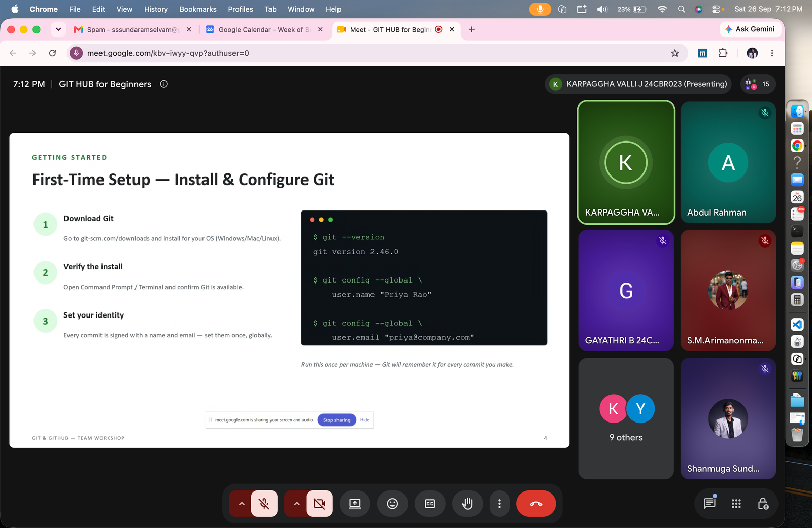812x528 pixels.
Task: Open audio settings arrow beside microphone
Action: pyautogui.click(x=242, y=504)
